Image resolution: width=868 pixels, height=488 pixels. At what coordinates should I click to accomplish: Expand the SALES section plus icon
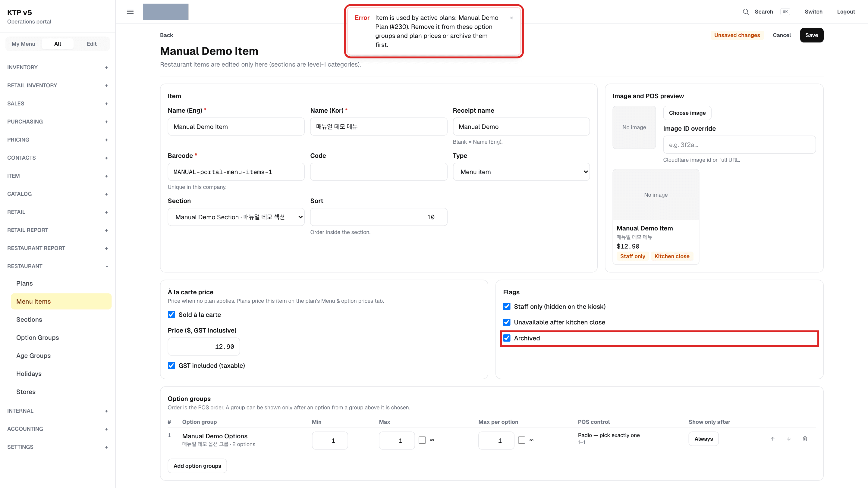(106, 104)
